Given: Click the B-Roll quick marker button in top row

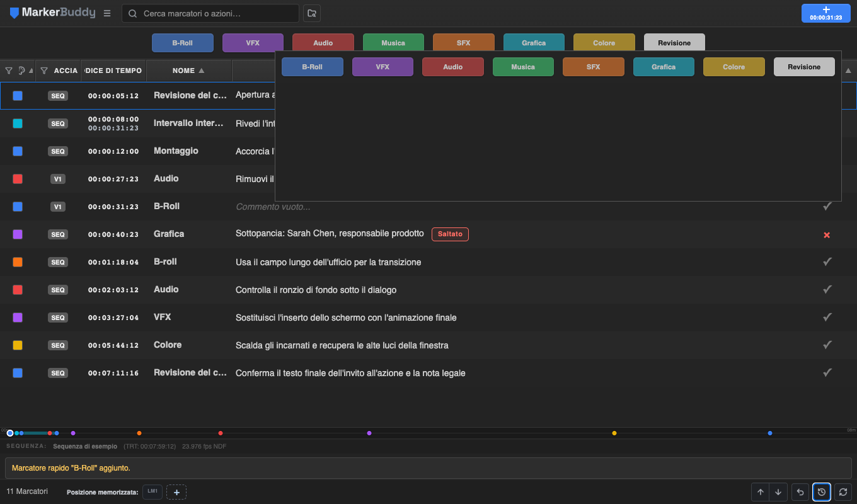Looking at the screenshot, I should [183, 43].
